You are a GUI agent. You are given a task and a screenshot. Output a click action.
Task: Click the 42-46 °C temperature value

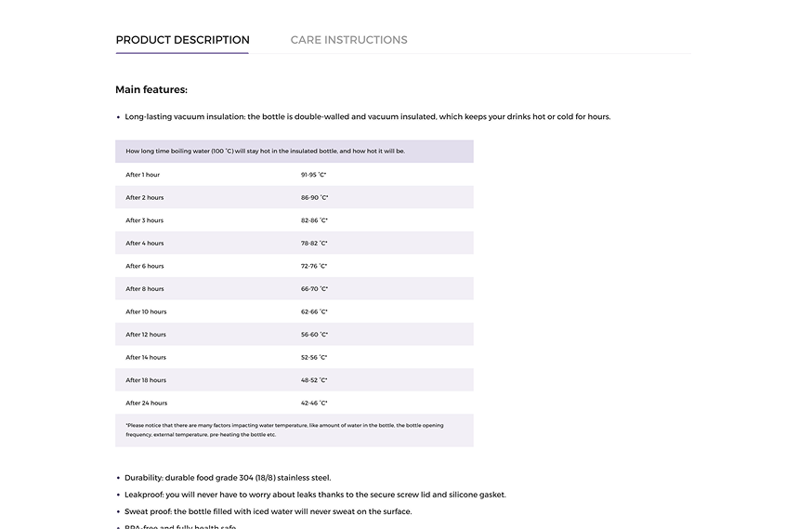314,403
